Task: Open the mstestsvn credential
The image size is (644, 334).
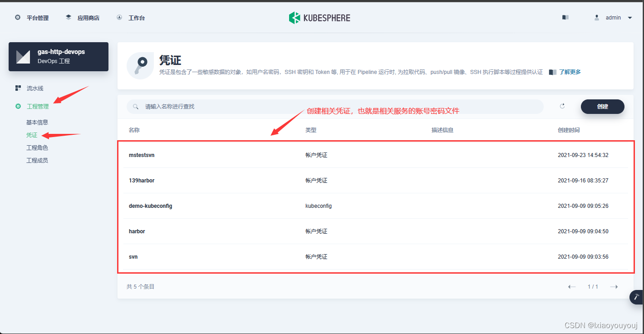Action: click(142, 155)
